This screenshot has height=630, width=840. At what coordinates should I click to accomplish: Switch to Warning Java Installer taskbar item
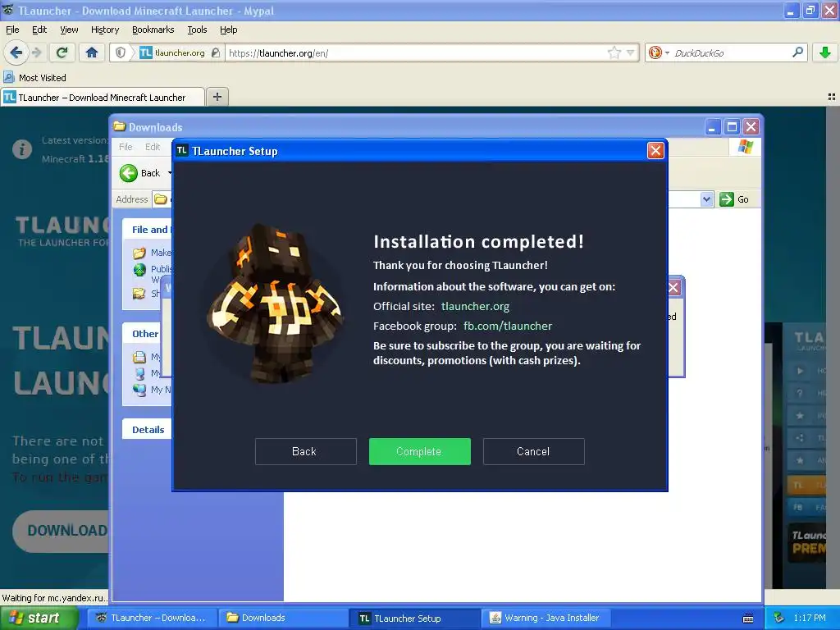tap(546, 618)
